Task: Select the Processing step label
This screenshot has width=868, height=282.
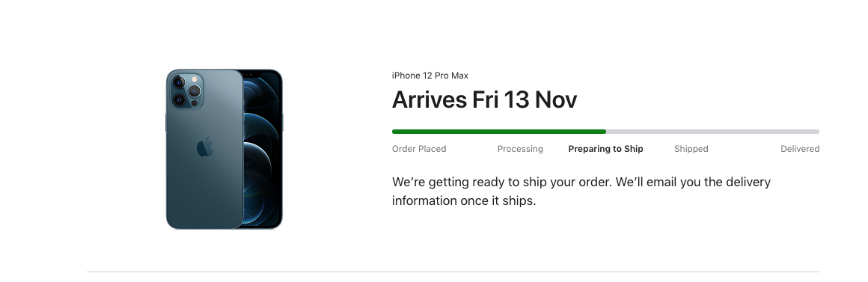Action: 520,149
